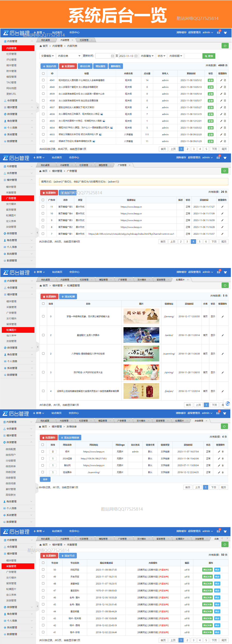The image size is (232, 644).
Task: Open TAG管理 in the sidebar menu
Action: [x=11, y=82]
